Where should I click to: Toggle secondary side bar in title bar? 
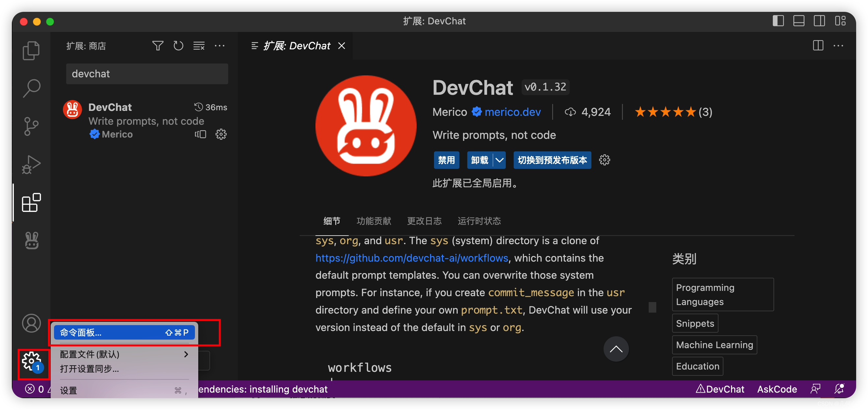pyautogui.click(x=819, y=21)
